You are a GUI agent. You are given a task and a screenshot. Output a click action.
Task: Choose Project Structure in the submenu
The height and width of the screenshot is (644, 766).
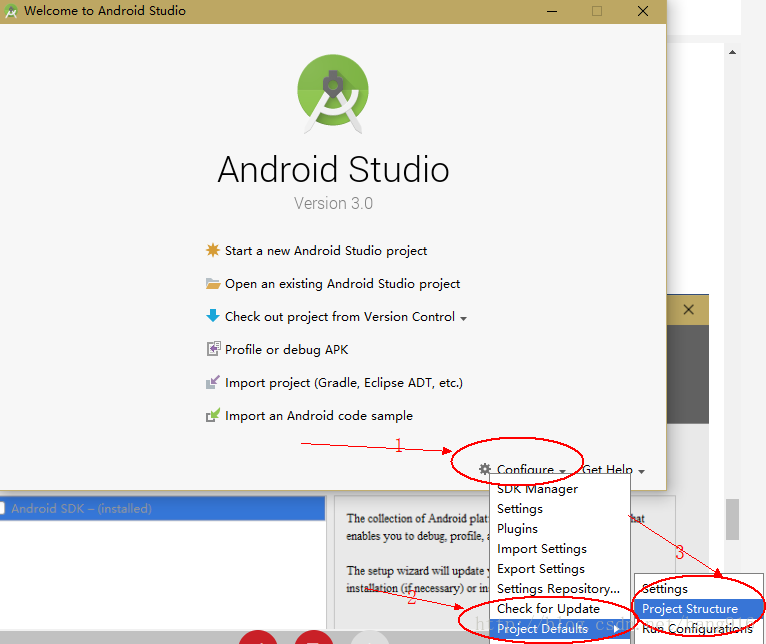699,609
